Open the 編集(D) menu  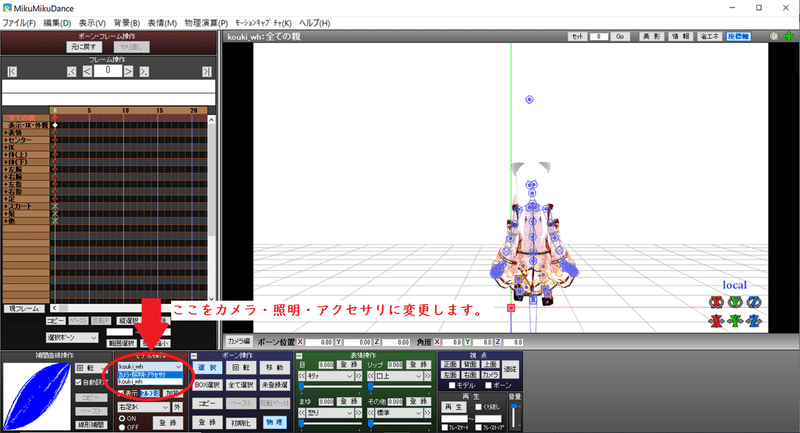click(x=57, y=23)
